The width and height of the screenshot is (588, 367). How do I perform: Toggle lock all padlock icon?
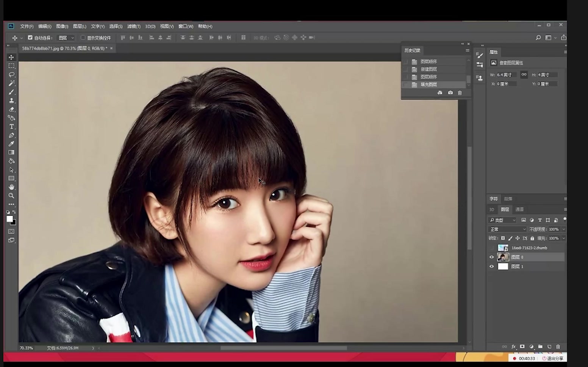[532, 238]
